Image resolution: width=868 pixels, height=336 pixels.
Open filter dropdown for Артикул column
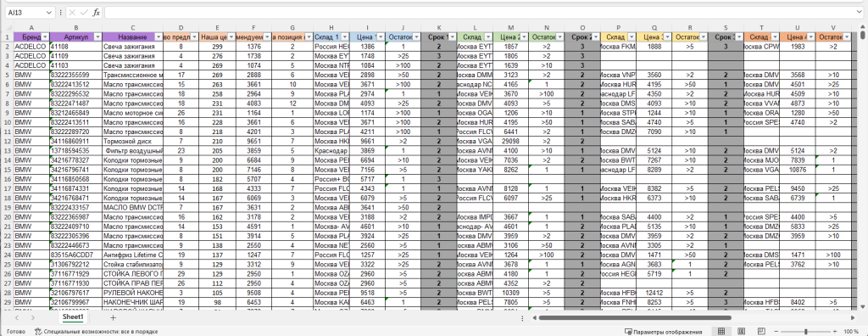click(97, 36)
